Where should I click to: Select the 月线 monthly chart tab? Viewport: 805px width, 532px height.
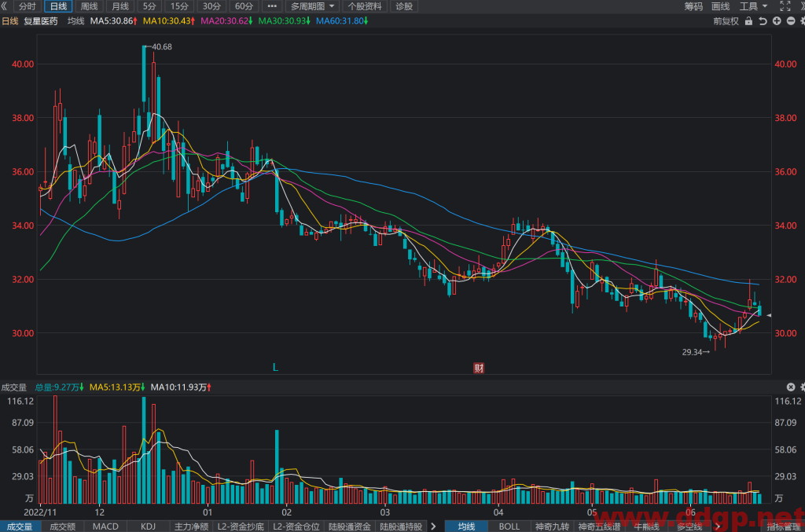120,6
